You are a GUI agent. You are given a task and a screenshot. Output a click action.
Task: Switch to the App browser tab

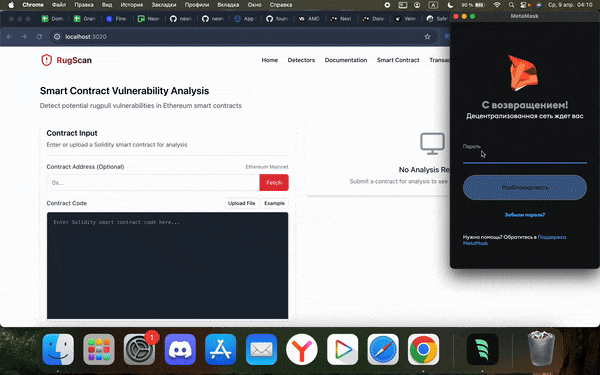point(245,19)
